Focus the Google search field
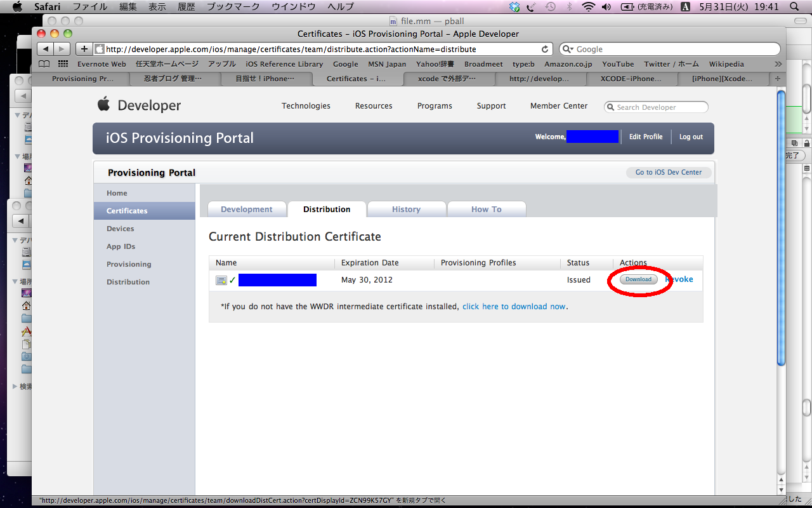This screenshot has width=812, height=508. (x=669, y=49)
